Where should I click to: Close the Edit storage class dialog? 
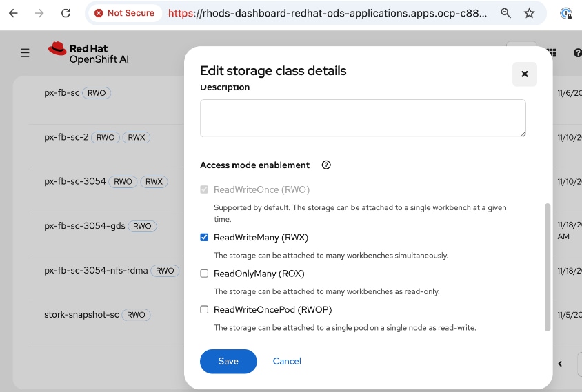coord(524,74)
